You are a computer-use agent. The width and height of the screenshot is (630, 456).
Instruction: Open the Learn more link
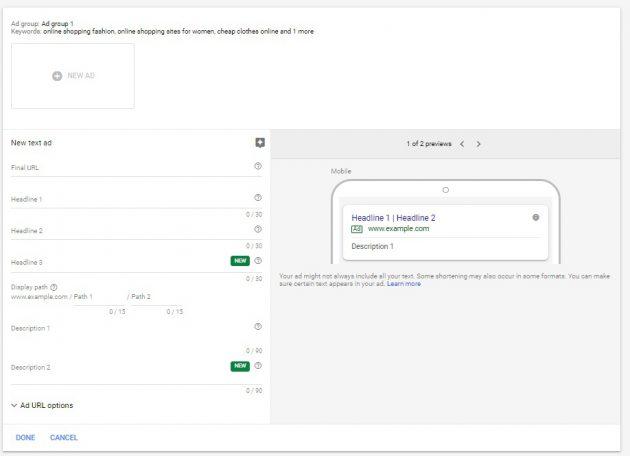[404, 284]
